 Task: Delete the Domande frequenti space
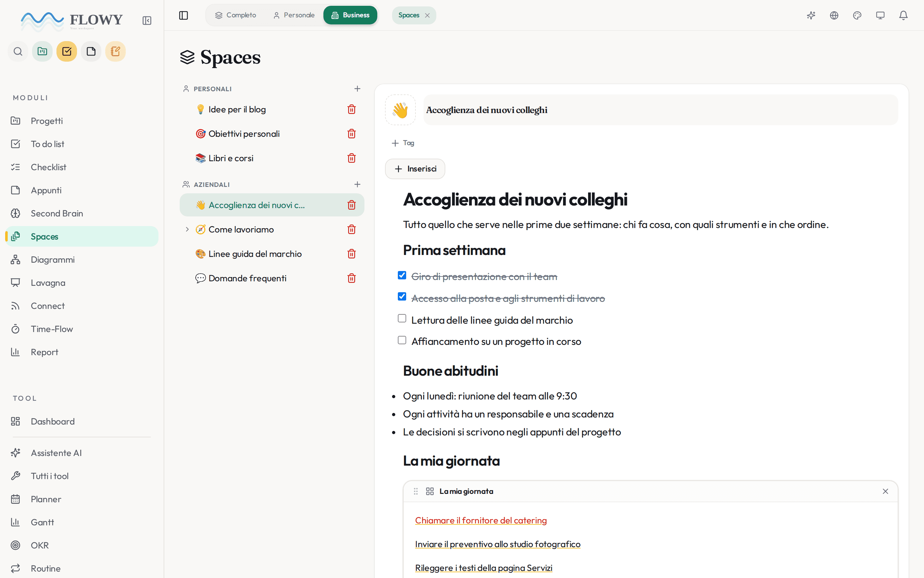click(x=352, y=278)
